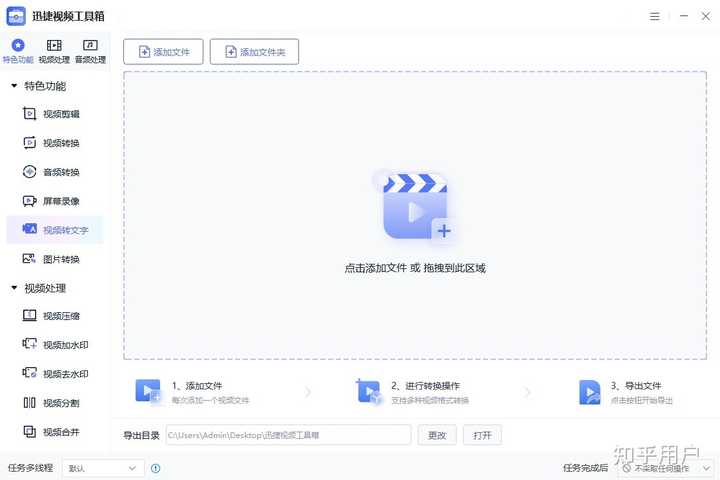Click the step 2 进行转换操作 icon

(x=369, y=391)
